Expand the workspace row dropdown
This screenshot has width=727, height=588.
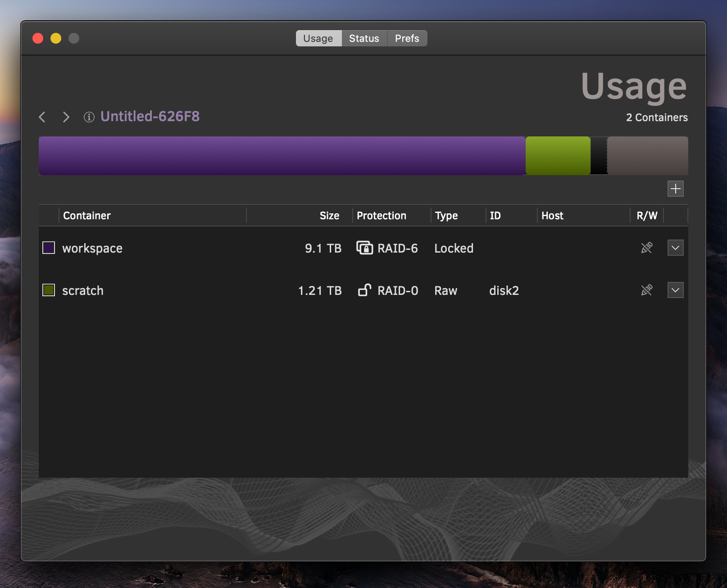675,248
